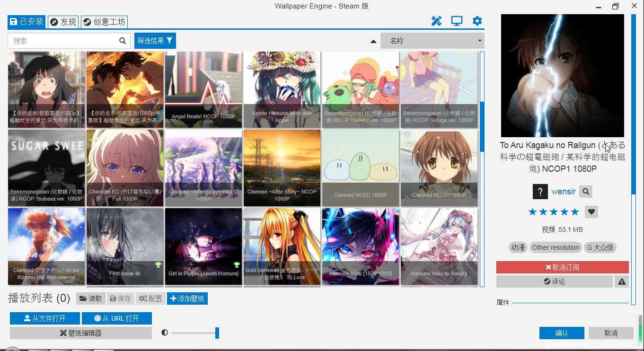Click trophy icon on Girl in Purple

(237, 264)
